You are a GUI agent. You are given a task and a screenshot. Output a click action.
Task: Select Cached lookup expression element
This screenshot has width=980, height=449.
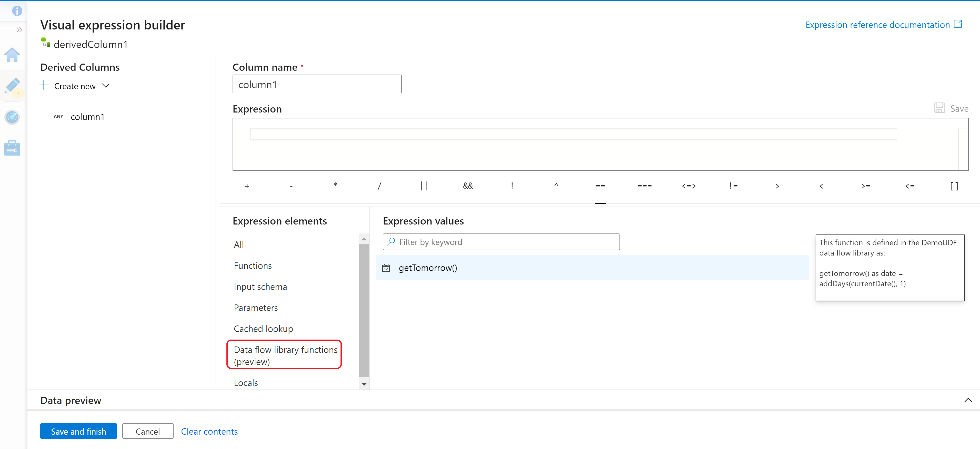point(263,328)
